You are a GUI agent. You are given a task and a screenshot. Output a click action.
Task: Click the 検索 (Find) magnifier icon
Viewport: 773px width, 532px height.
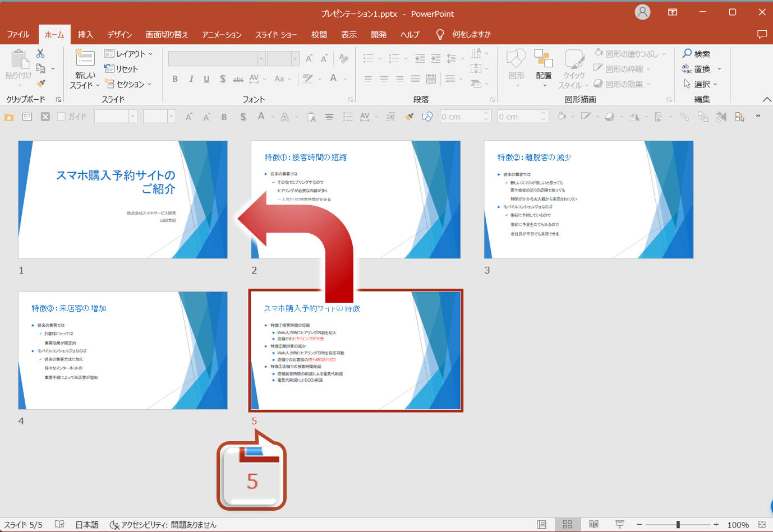(687, 53)
